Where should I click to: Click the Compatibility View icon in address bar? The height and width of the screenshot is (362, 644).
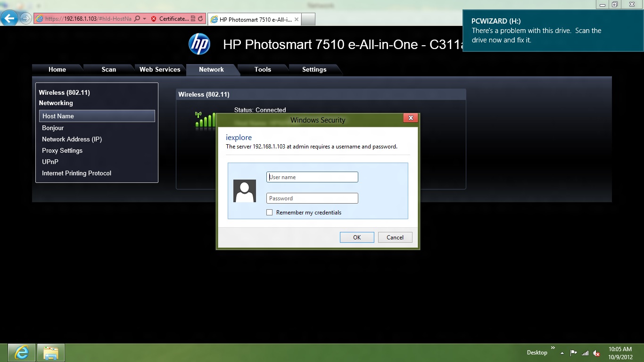[193, 19]
